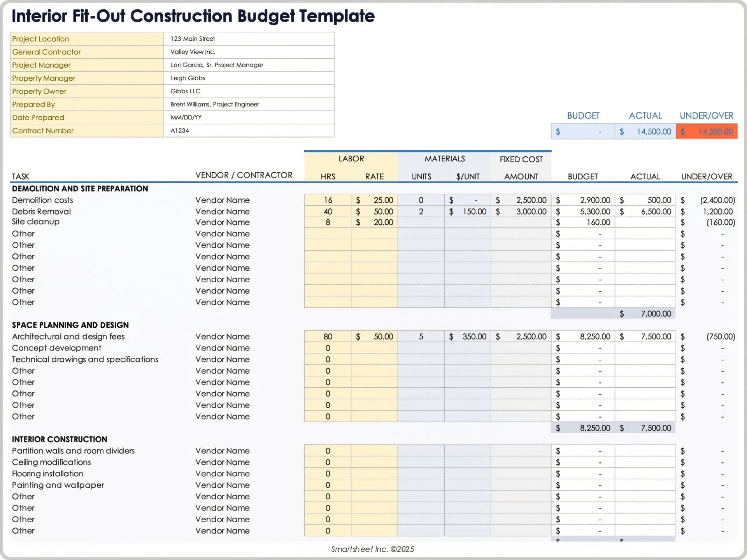
Task: Edit the General Contractor field showing Valley View Inc.
Action: click(x=249, y=52)
